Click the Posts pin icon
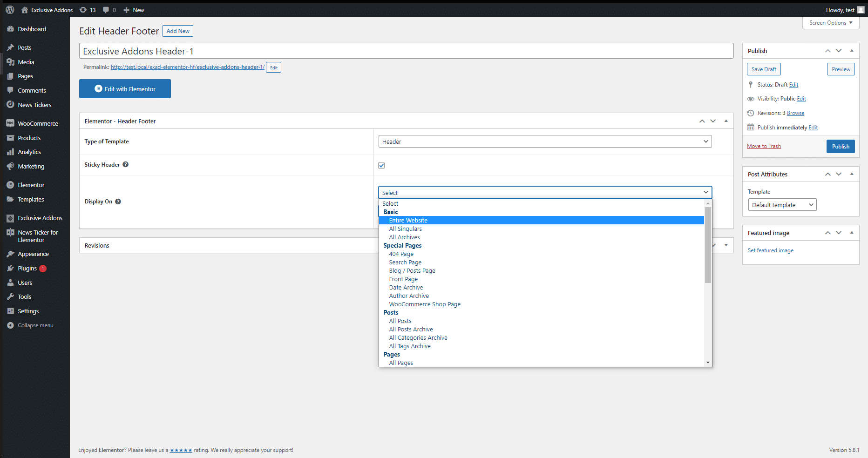Viewport: 868px width, 458px height. (x=10, y=47)
